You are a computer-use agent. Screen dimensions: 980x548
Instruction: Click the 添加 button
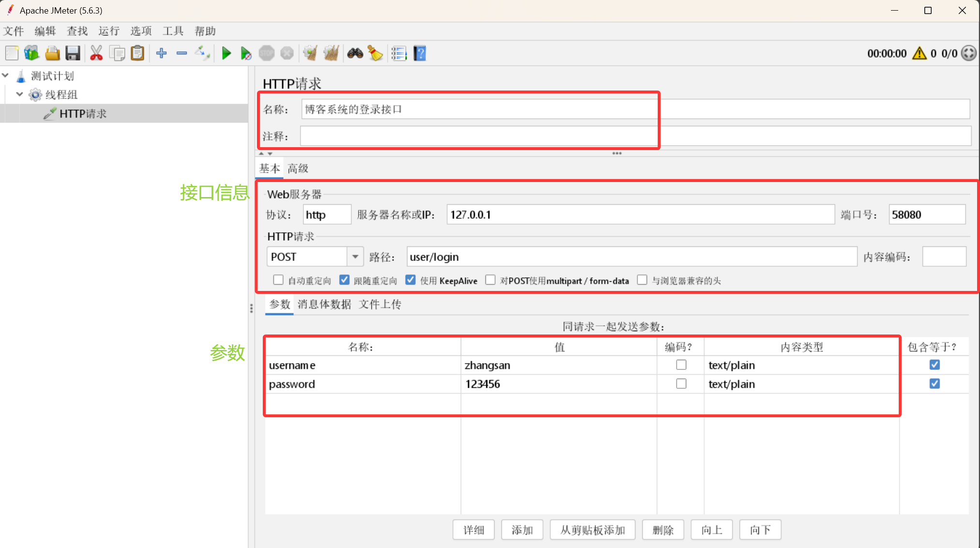point(522,530)
